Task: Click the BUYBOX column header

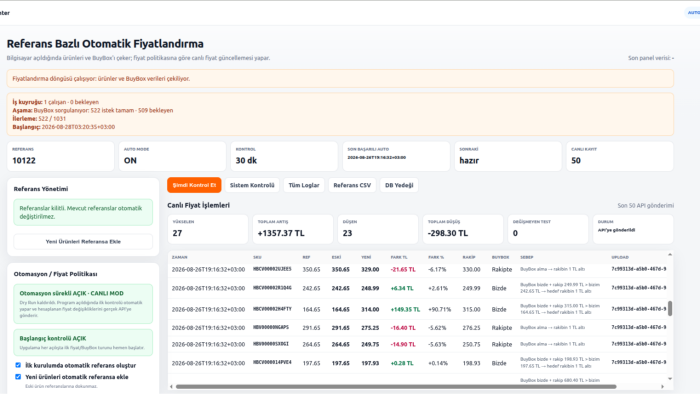Action: (500, 257)
